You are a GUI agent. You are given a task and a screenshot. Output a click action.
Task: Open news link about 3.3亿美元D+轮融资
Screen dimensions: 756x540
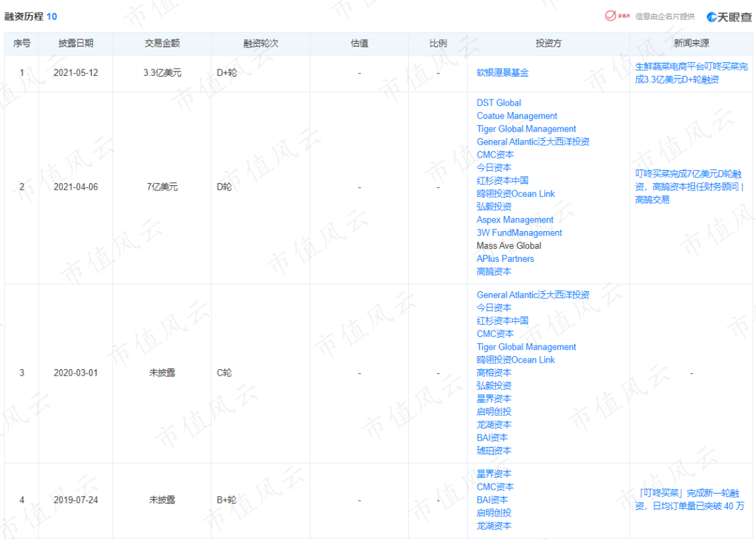[691, 73]
